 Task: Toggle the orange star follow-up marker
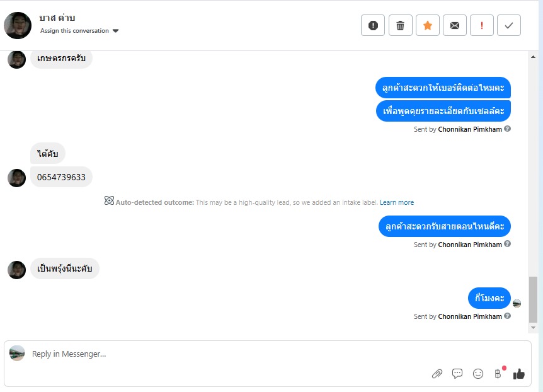click(428, 26)
